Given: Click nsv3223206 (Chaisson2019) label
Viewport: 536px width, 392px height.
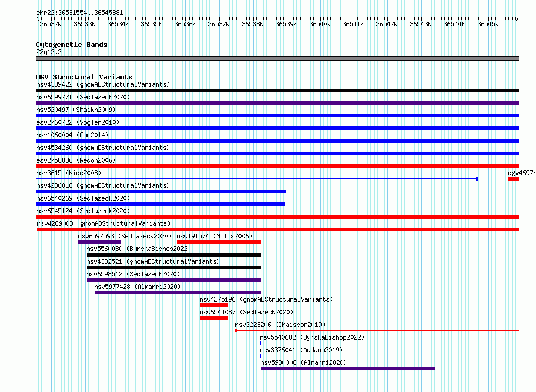Looking at the screenshot, I should click(x=280, y=325).
